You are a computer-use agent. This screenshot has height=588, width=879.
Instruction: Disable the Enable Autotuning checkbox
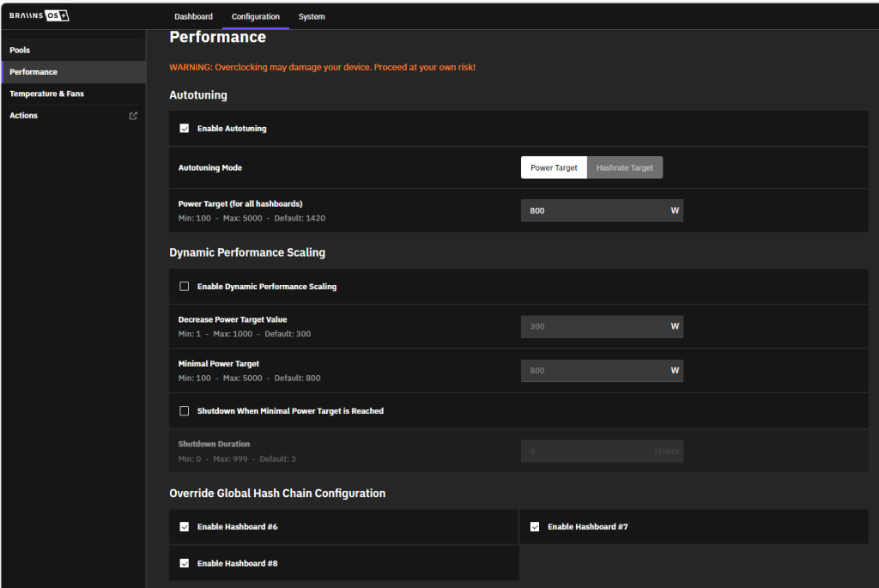point(185,129)
